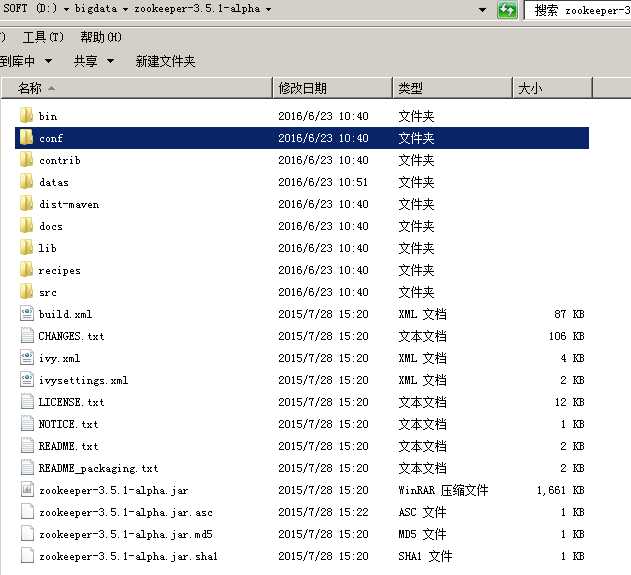
Task: Select the LICENSE.txt file name
Action: [x=71, y=402]
